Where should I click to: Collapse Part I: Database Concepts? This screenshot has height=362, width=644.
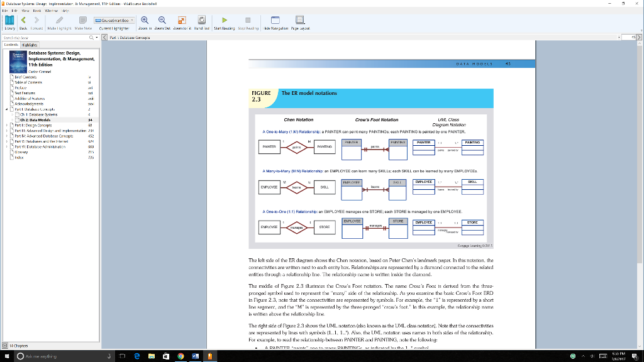pos(6,109)
